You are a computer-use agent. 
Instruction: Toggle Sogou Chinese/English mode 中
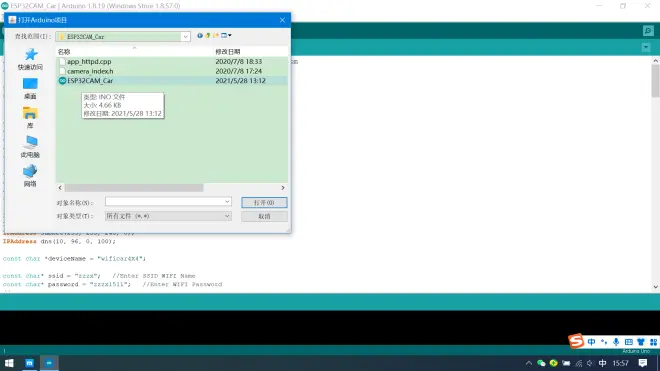(591, 342)
